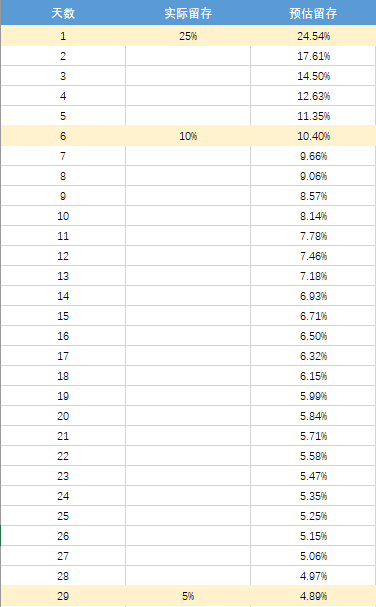Select the 10.40% estimated cell

tap(313, 136)
